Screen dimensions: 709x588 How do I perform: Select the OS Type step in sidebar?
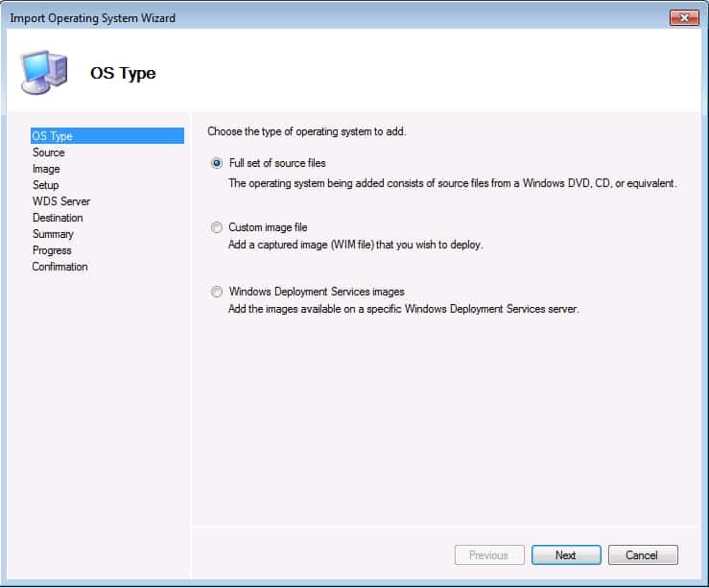pos(107,135)
